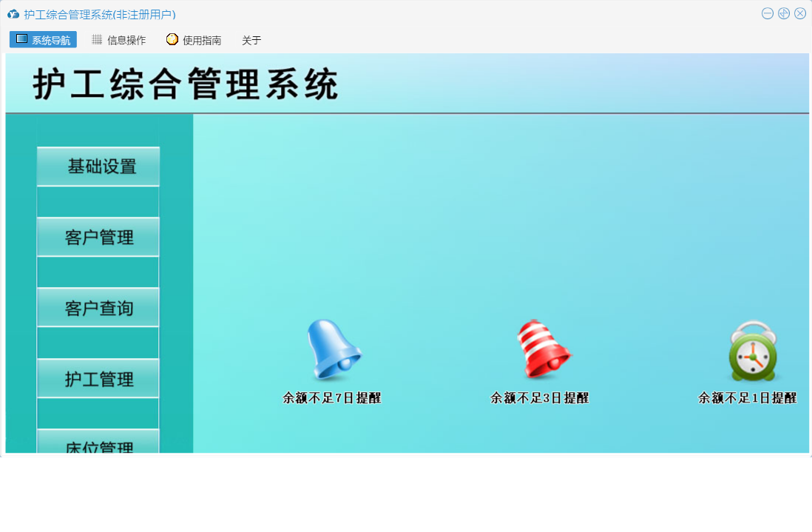812x532 pixels.
Task: Open the 关于 menu
Action: (x=251, y=41)
